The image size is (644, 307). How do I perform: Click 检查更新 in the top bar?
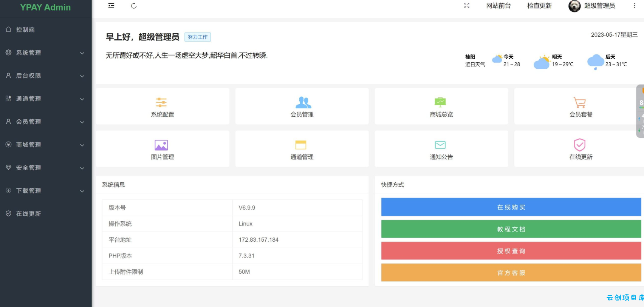539,6
